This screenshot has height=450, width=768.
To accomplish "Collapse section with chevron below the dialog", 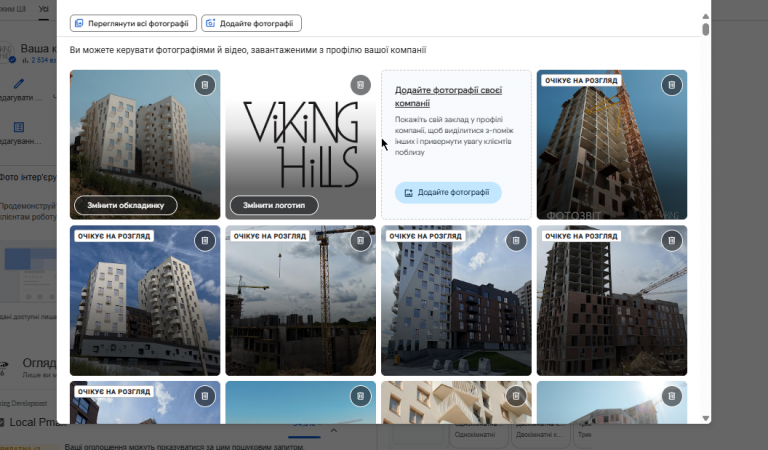I will [x=334, y=430].
